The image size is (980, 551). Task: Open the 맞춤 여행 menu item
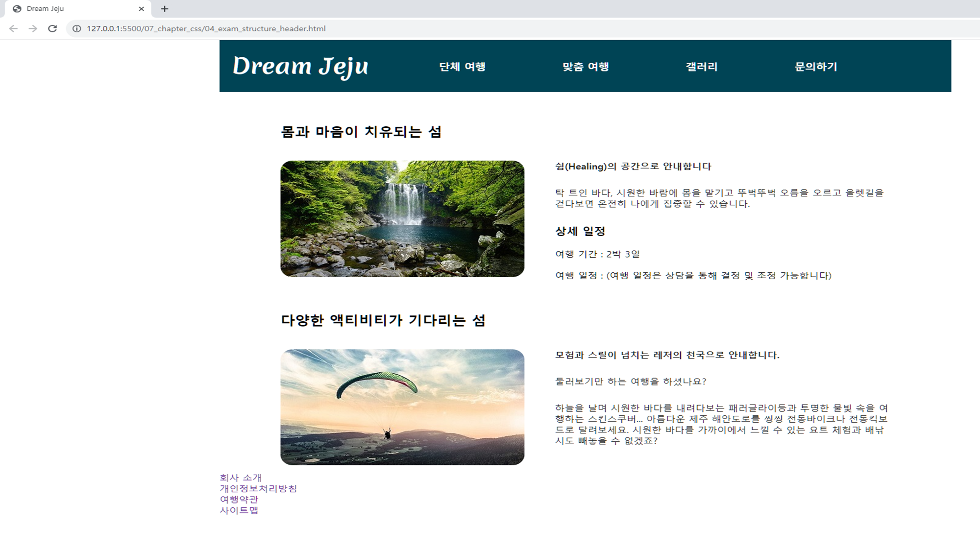pos(586,67)
